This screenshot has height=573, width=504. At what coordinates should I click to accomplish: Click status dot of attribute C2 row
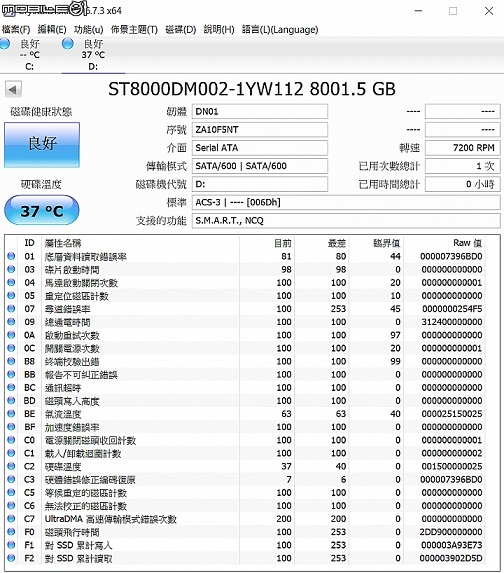click(11, 466)
